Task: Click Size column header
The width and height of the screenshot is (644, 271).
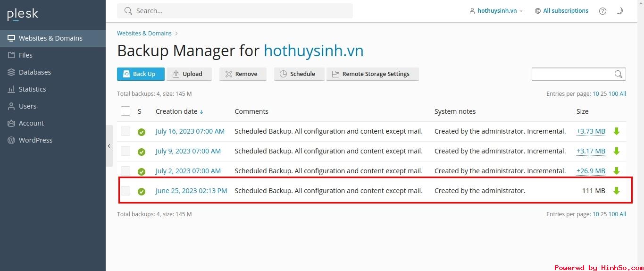Action: point(583,111)
